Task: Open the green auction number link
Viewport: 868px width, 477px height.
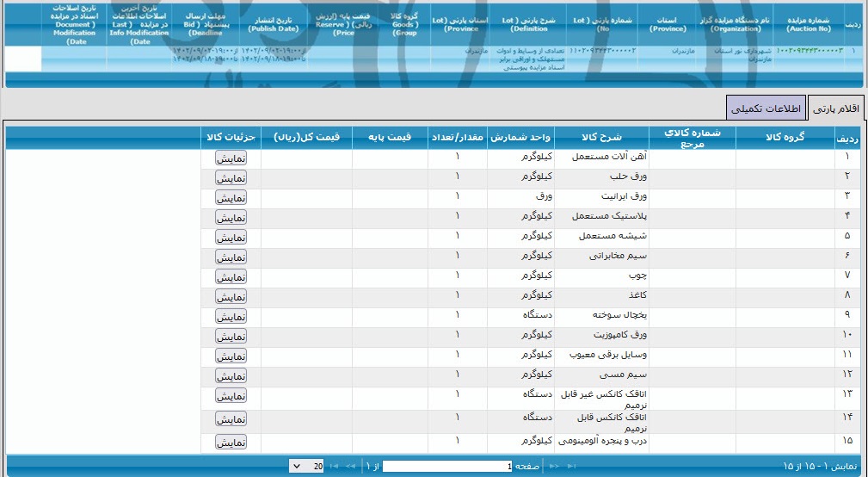Action: (810, 51)
